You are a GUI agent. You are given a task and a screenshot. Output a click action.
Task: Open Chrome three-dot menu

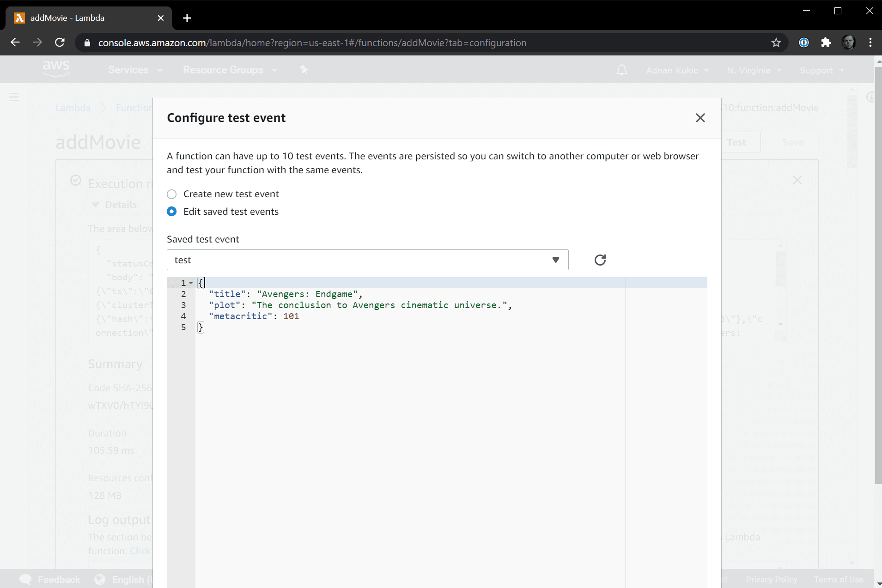(x=870, y=42)
